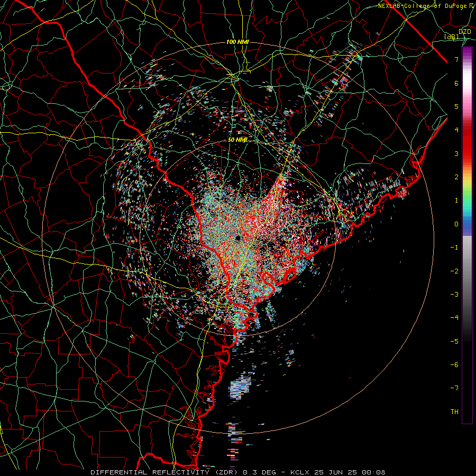
Task: Click the 00:08 time stamp in the caption
Action: click(x=375, y=472)
